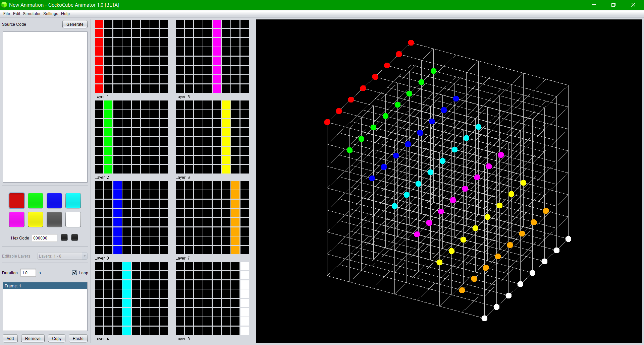Click the Duration input field
Screen dimensions: 644x345
point(28,273)
